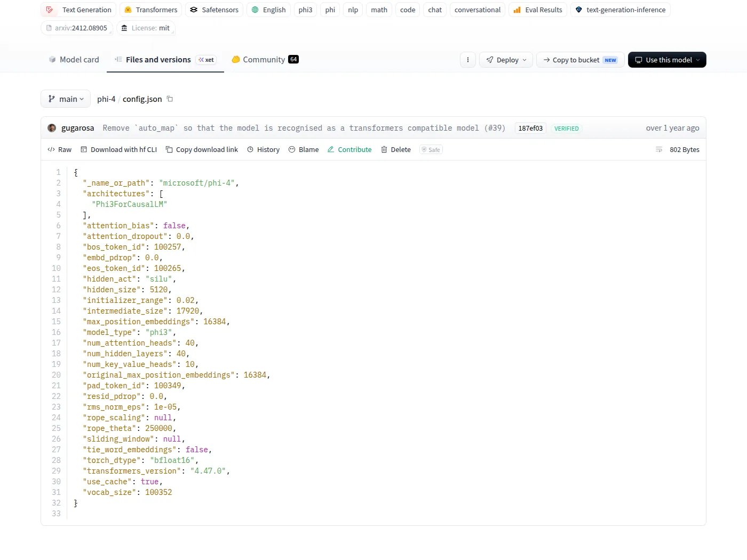Click the code tag
747x560 pixels.
tap(408, 10)
